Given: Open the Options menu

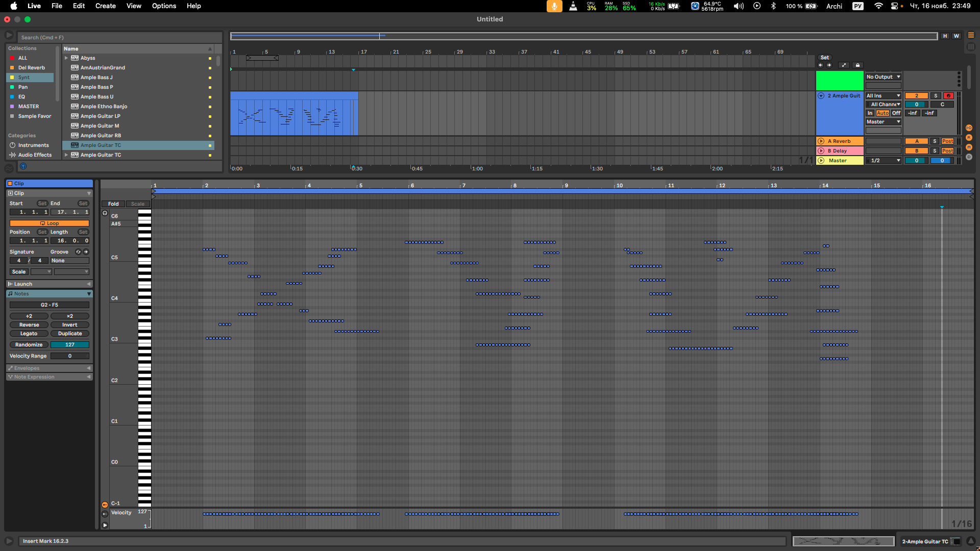Looking at the screenshot, I should click(x=164, y=6).
